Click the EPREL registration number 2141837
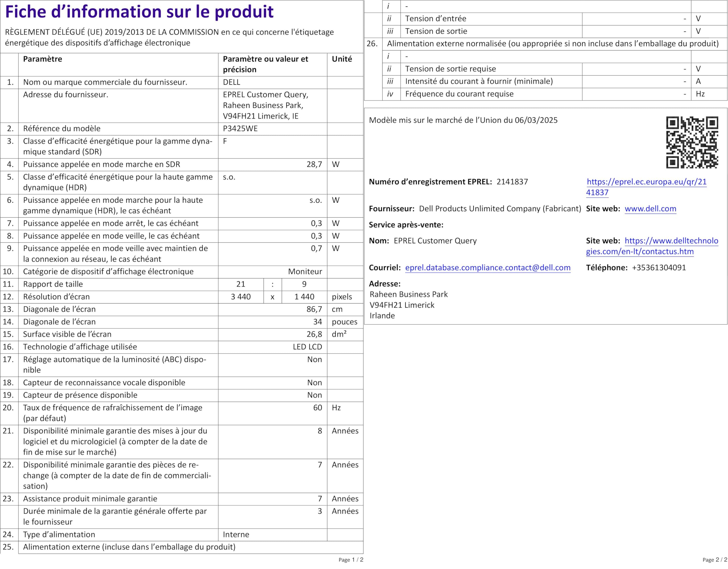 click(512, 182)
